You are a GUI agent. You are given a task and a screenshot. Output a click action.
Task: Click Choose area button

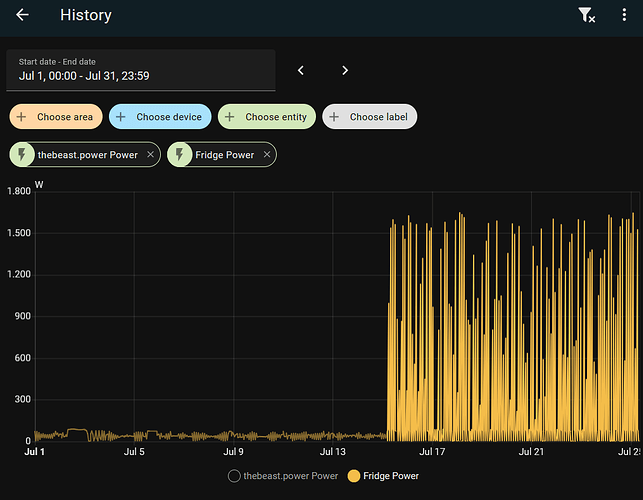(56, 116)
